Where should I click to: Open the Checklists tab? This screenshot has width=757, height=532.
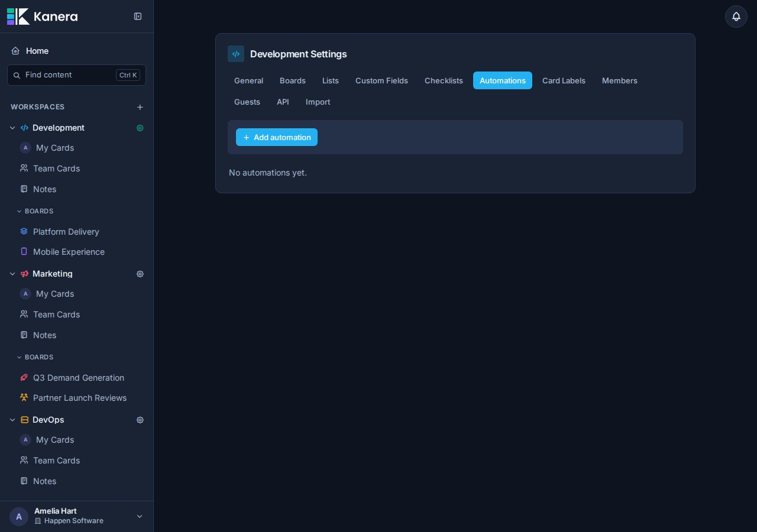coord(444,80)
